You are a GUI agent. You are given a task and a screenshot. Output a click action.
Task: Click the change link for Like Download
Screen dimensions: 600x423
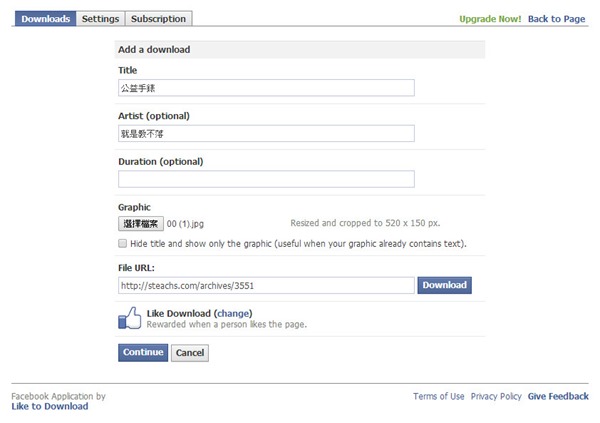click(x=233, y=314)
